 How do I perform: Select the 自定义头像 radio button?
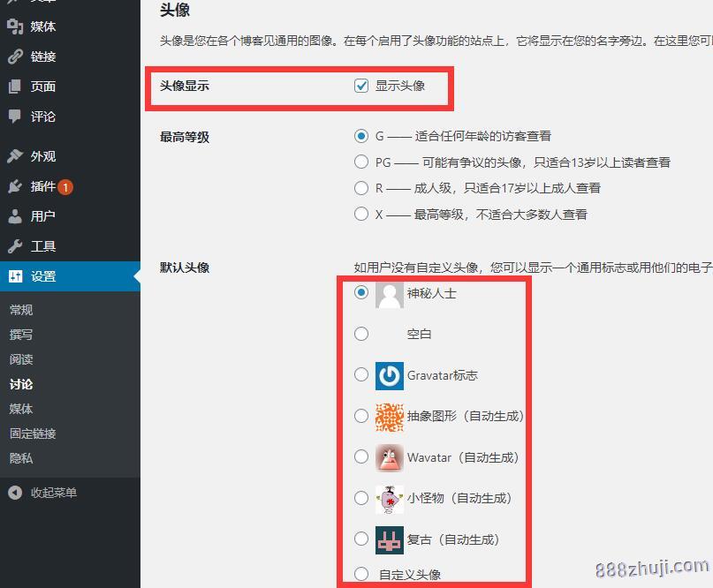(361, 574)
